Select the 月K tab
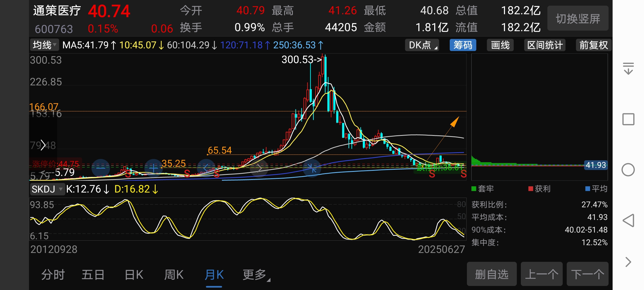 [214, 275]
